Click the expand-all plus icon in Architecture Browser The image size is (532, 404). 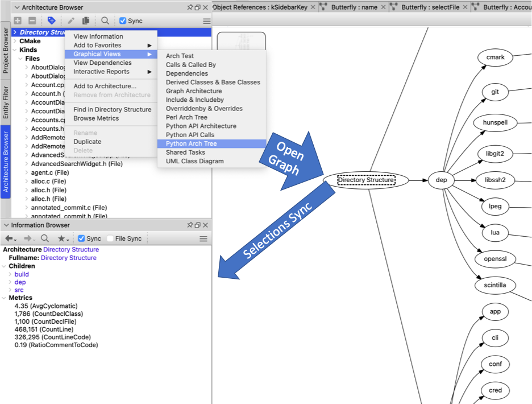click(18, 20)
